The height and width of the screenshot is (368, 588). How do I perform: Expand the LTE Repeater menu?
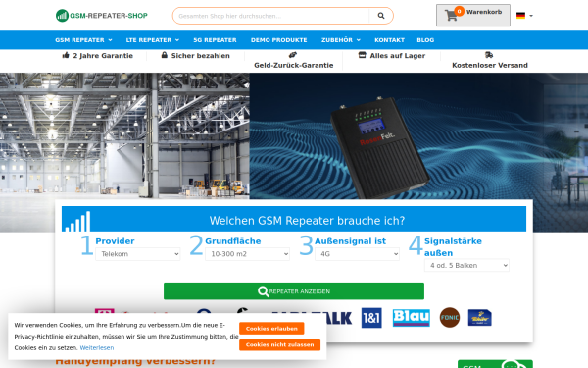click(x=153, y=40)
